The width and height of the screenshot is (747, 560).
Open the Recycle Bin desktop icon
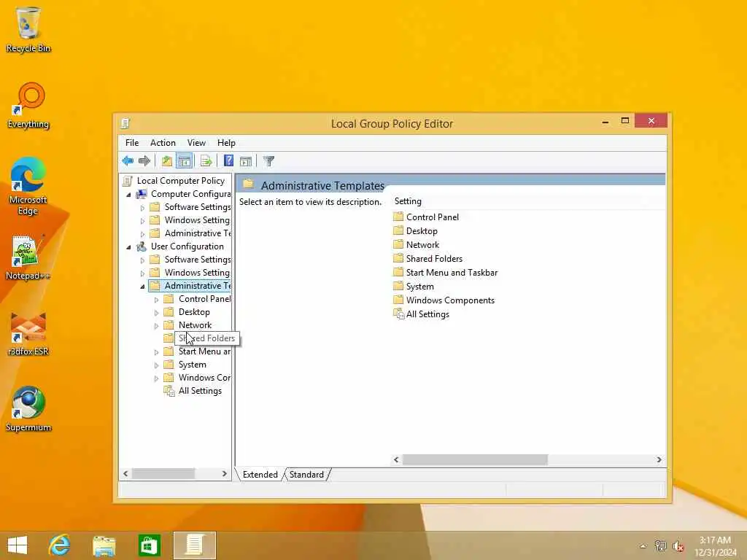click(28, 29)
